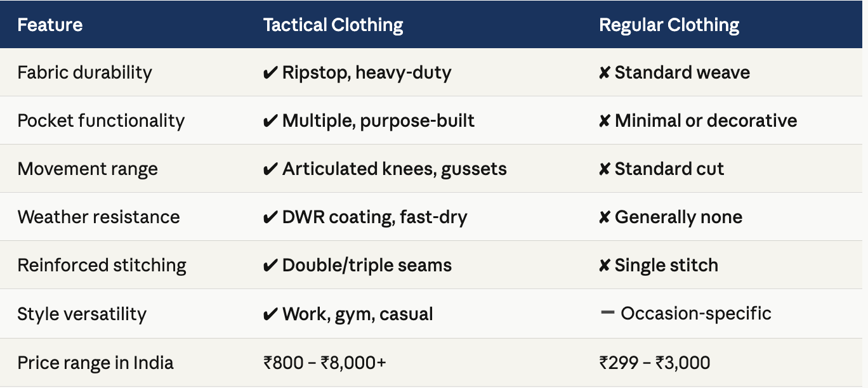The width and height of the screenshot is (868, 388).
Task: Click the ₹800 – ₹8,000+ price cell
Action: click(325, 363)
